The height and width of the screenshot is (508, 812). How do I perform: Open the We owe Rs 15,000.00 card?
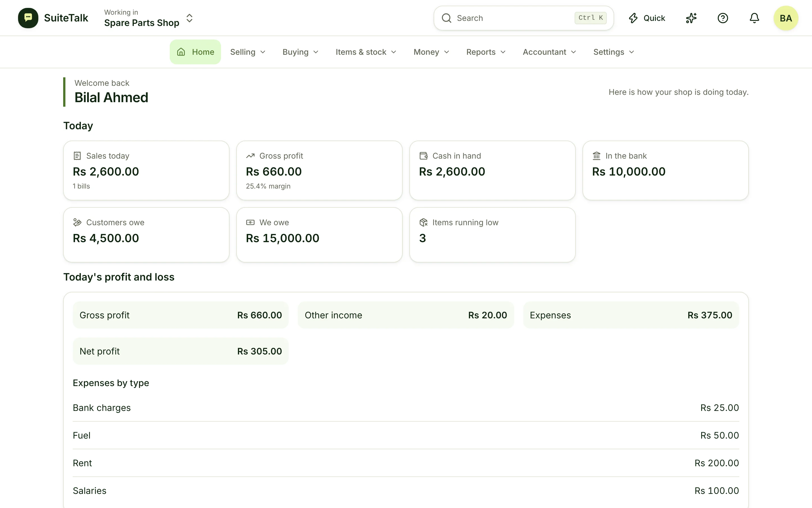tap(319, 235)
